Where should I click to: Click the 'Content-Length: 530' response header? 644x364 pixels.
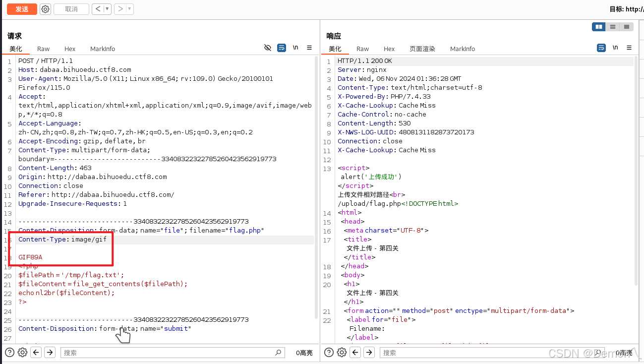point(374,123)
